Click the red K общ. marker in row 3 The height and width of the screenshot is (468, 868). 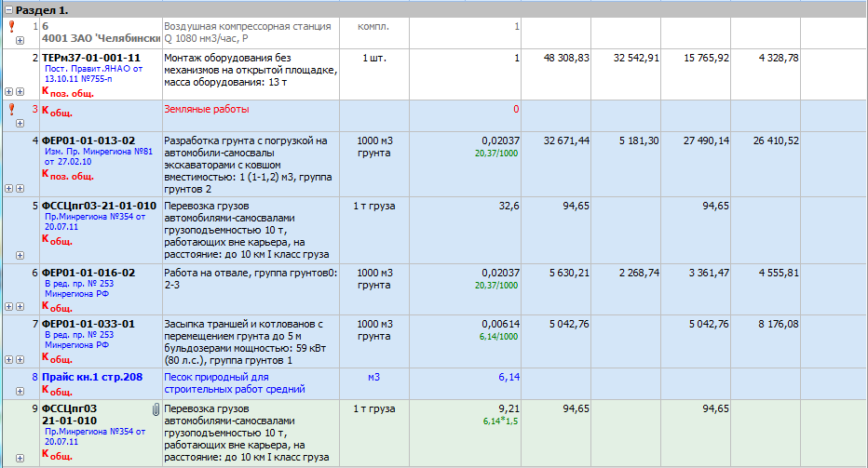[57, 111]
